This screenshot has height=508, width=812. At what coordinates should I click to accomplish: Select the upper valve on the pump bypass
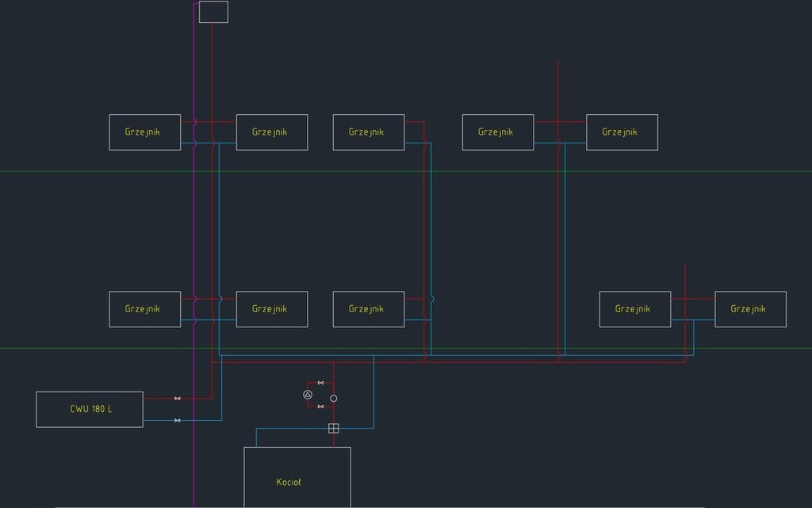[x=320, y=383]
